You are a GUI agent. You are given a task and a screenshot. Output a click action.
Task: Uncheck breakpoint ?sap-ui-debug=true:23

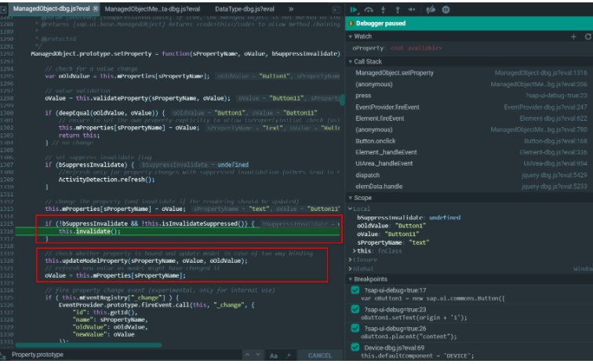355,309
